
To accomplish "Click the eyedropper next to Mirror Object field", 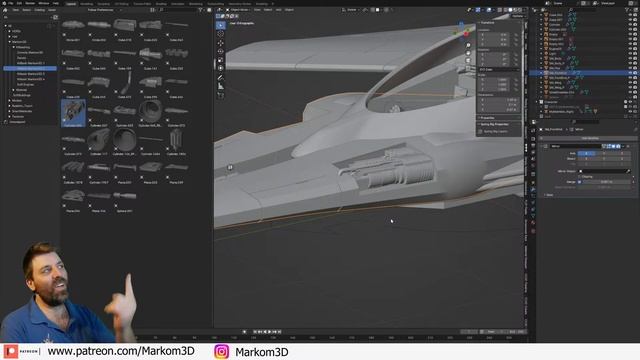I will pos(629,171).
